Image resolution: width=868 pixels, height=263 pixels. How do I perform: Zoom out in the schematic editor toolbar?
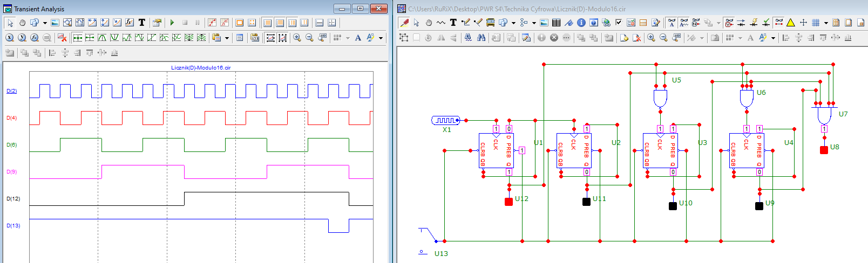point(663,38)
